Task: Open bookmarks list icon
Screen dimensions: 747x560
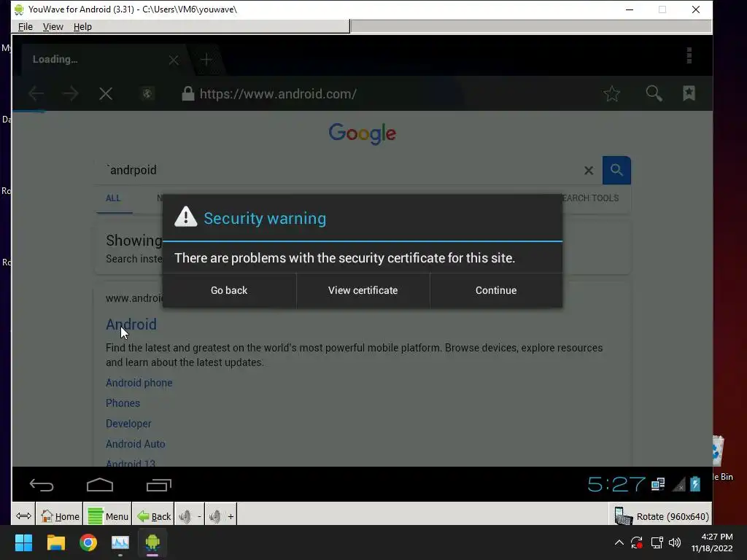Action: (x=689, y=93)
